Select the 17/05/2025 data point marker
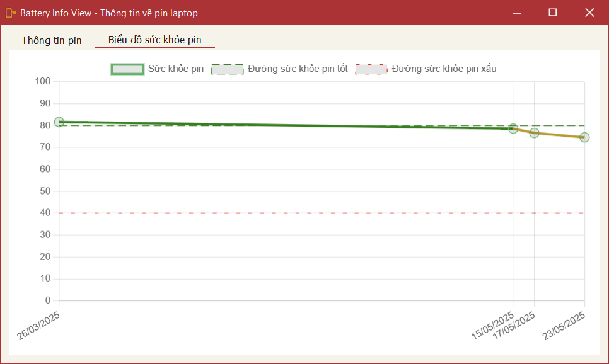 click(x=535, y=133)
